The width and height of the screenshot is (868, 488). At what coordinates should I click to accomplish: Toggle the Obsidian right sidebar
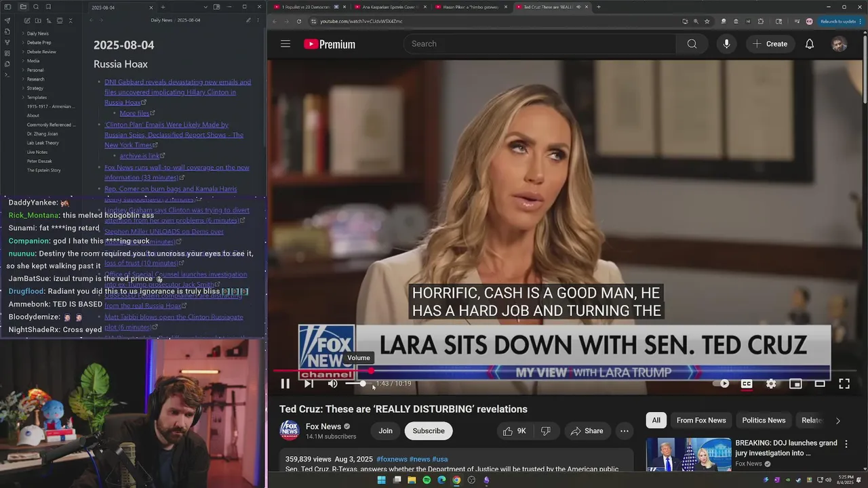(216, 7)
